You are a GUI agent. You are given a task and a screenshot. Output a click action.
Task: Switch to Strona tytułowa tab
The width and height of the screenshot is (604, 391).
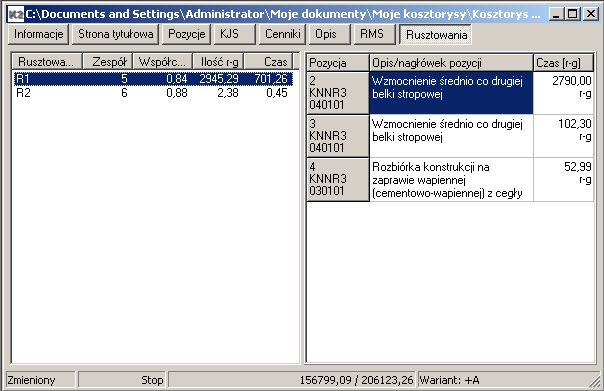116,34
